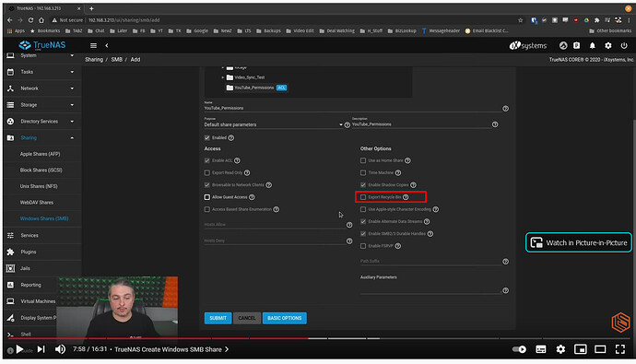Screen dimensions: 636x364
Task: Enter fullscreen using player icon
Action: click(620, 349)
